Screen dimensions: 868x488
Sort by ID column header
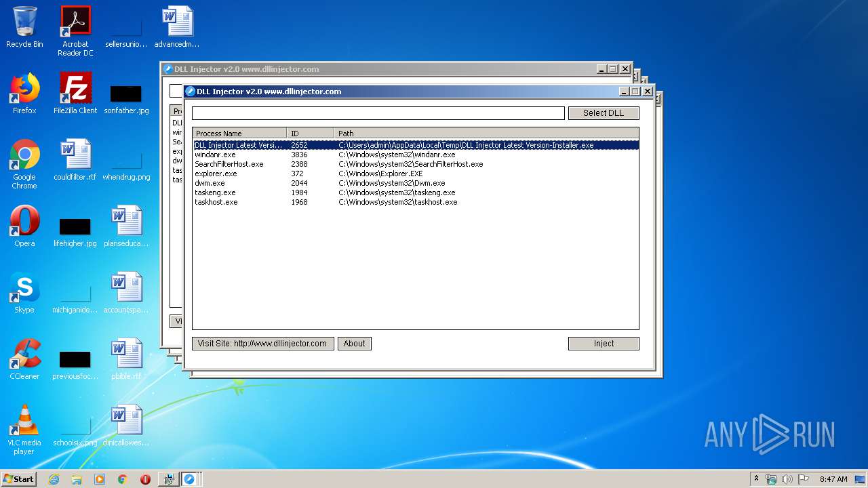click(x=311, y=134)
